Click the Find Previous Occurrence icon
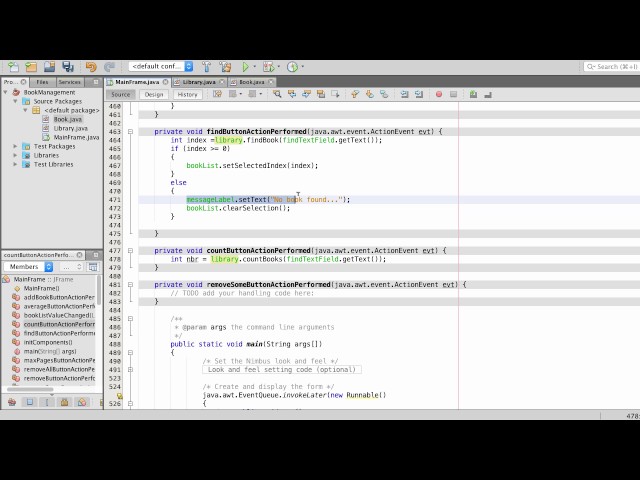Viewport: 640px width, 480px height. tap(292, 94)
